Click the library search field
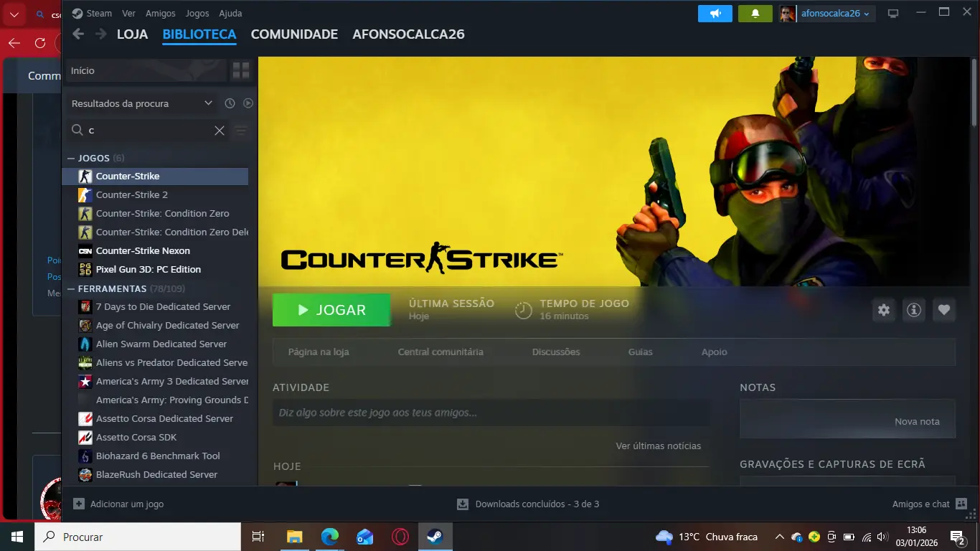980x551 pixels. click(149, 131)
